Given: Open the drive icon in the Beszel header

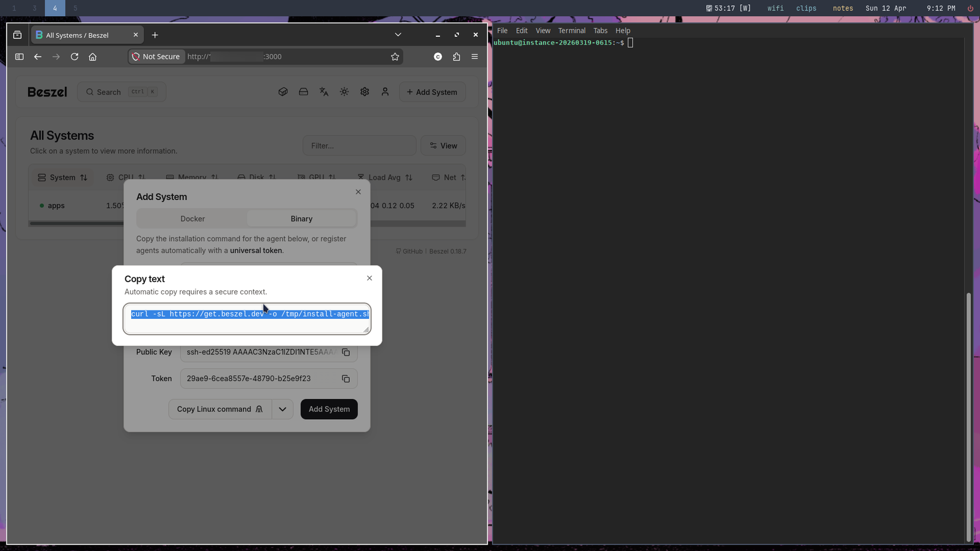Looking at the screenshot, I should (304, 92).
